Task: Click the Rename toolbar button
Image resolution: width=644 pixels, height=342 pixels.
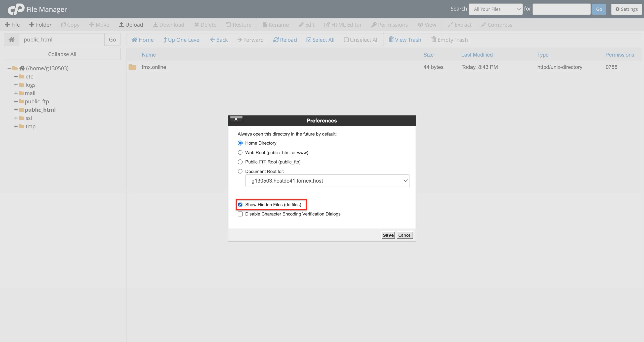Action: tap(276, 25)
